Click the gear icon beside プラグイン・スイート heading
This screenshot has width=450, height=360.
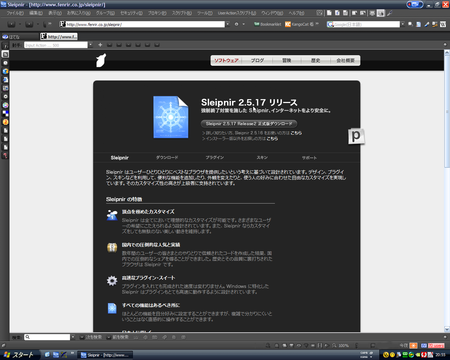(x=112, y=281)
